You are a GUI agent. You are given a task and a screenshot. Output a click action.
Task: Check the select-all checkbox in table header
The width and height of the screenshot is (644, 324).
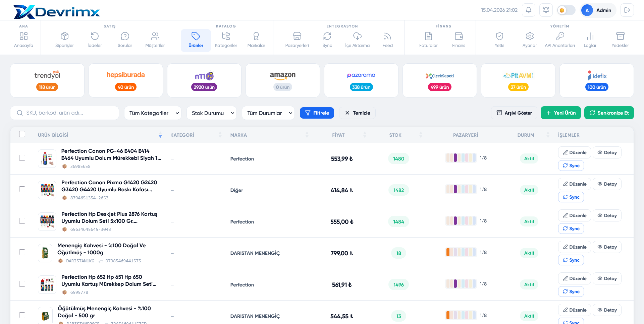pos(22,134)
